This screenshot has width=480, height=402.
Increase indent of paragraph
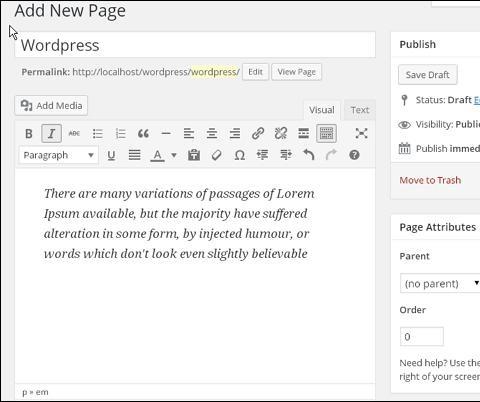[286, 155]
